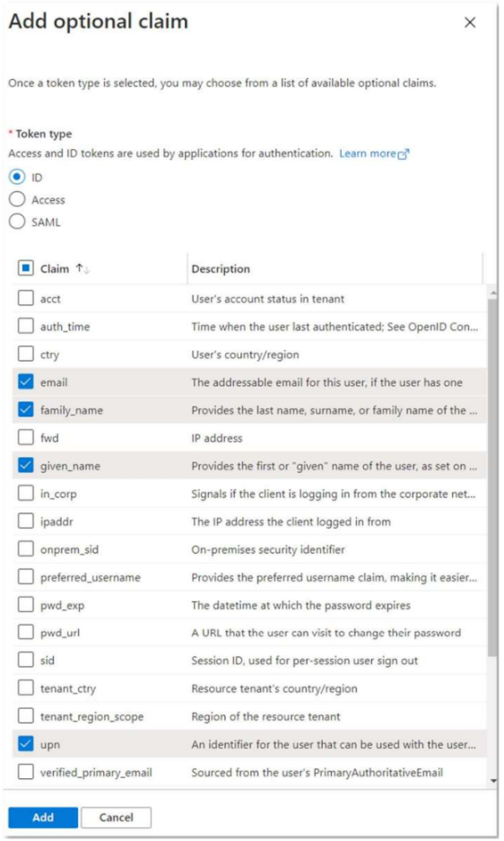The height and width of the screenshot is (841, 504).
Task: Open the Learn more link
Action: [374, 153]
